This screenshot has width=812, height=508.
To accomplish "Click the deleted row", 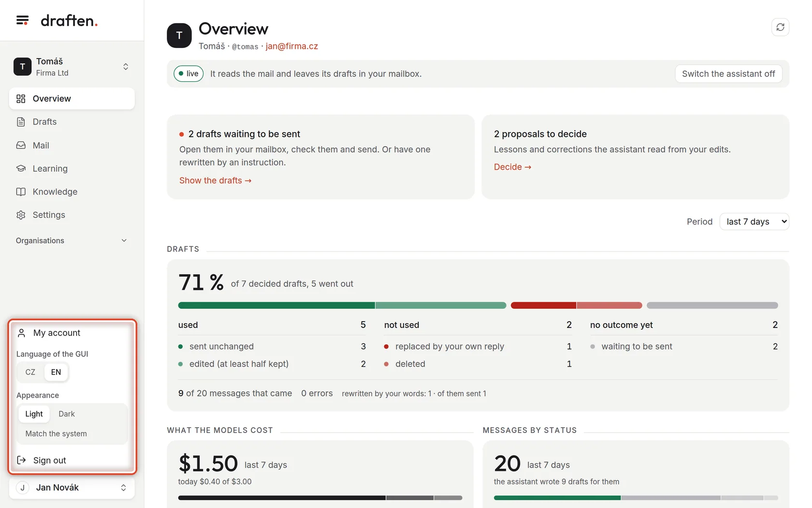I will 478,364.
